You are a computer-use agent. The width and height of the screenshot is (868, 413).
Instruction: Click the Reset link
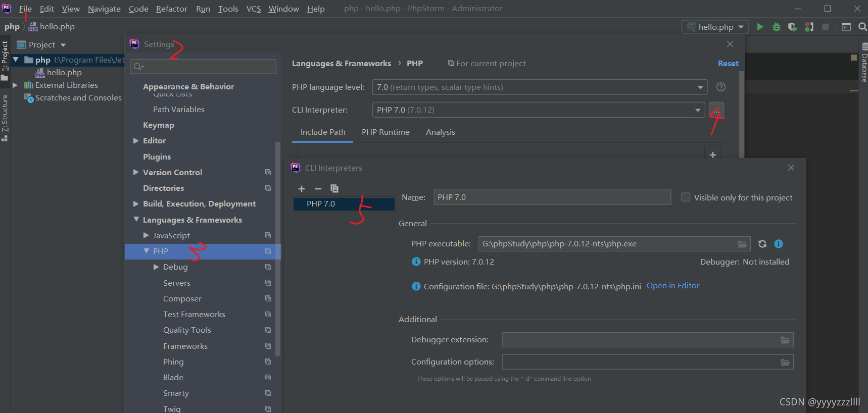click(x=728, y=63)
